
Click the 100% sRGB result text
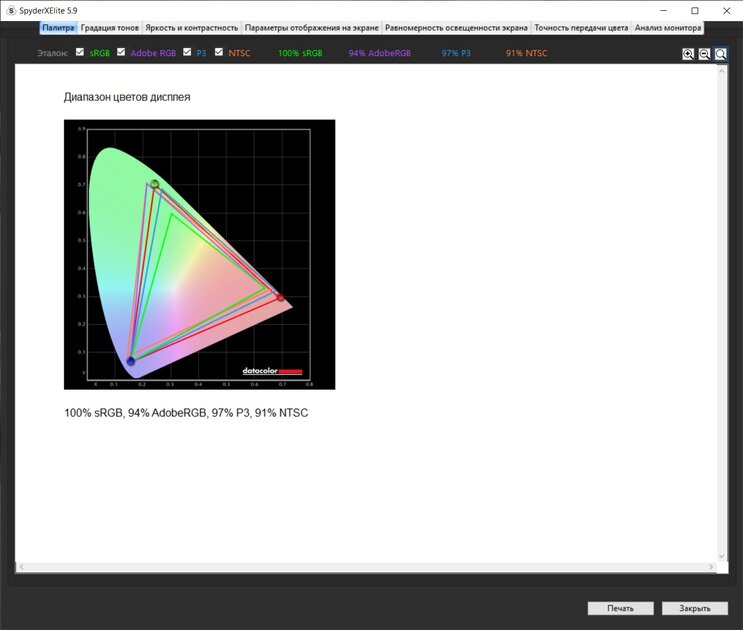pyautogui.click(x=300, y=53)
